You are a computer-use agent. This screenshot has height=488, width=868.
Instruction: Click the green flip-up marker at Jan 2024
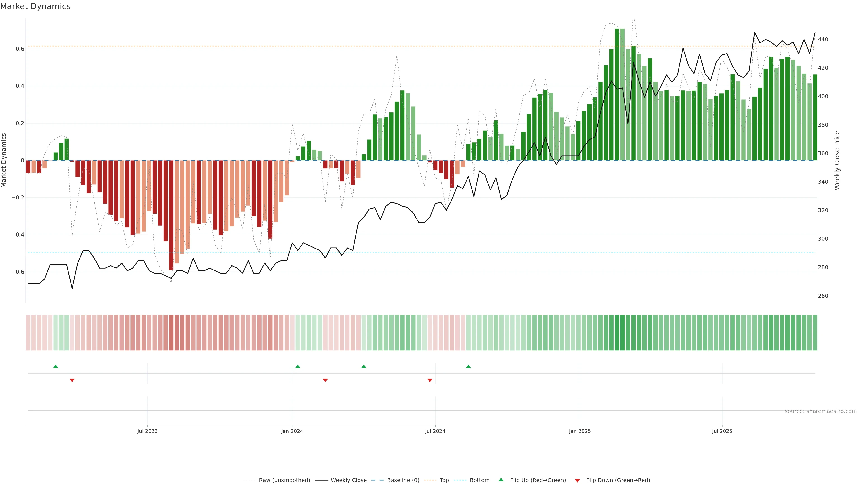tap(297, 366)
